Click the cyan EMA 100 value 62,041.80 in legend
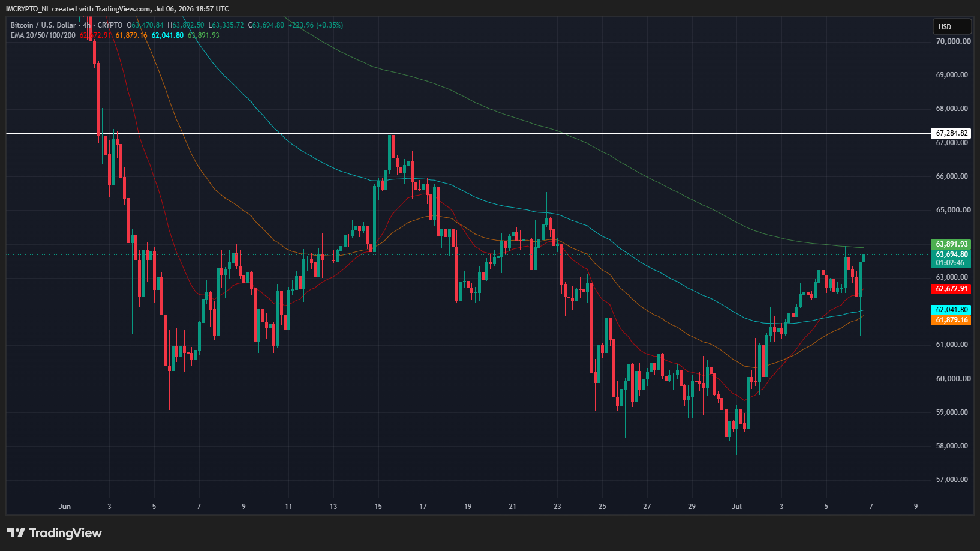Viewport: 980px width, 551px height. coord(167,35)
